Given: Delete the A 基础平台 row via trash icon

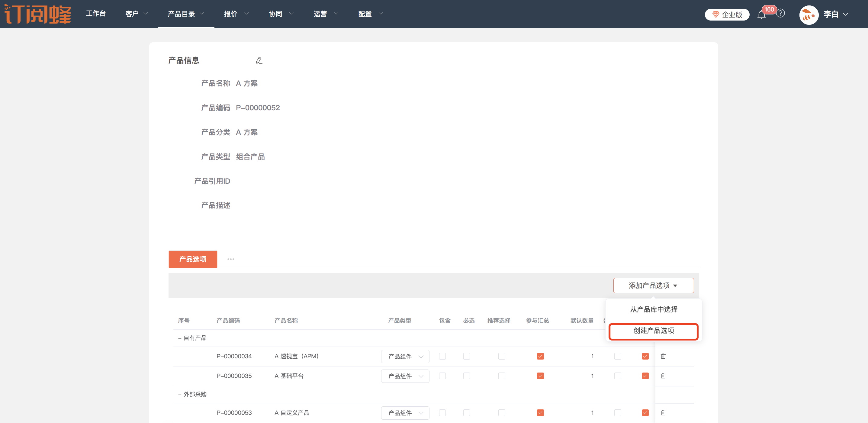Looking at the screenshot, I should click(x=663, y=376).
